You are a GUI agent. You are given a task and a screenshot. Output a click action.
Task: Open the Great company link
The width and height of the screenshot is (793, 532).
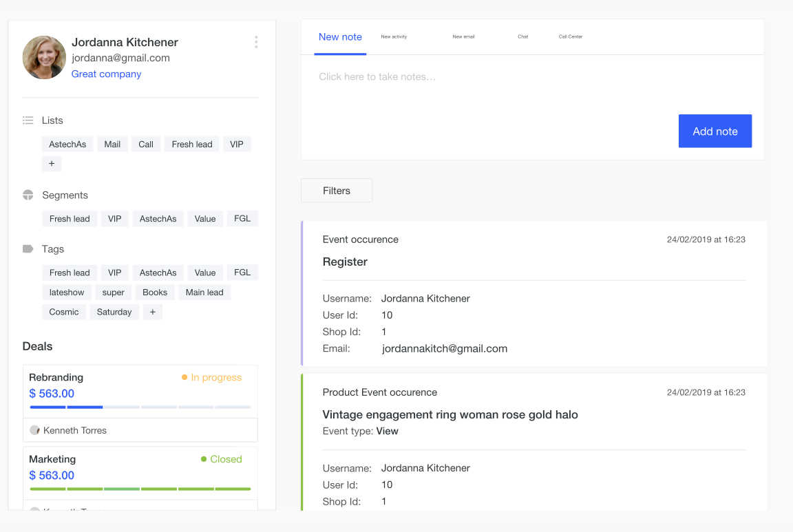[x=106, y=74]
